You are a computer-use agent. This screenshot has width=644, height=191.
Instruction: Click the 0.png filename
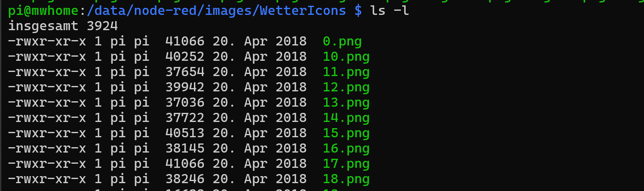click(x=342, y=41)
